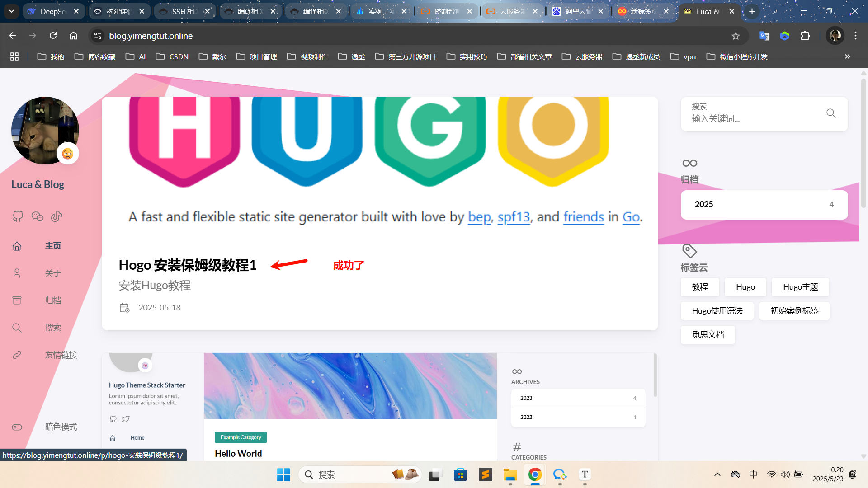Click the bep link in Hugo banner

[x=479, y=217]
